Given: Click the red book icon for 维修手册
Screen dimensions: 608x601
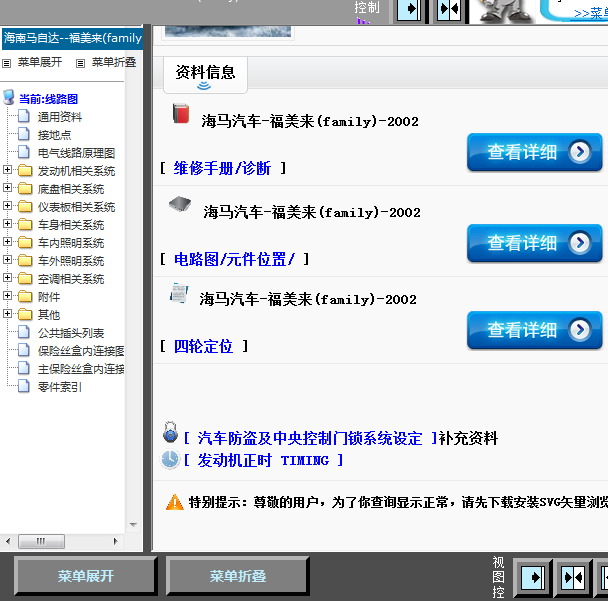Looking at the screenshot, I should pos(181,114).
